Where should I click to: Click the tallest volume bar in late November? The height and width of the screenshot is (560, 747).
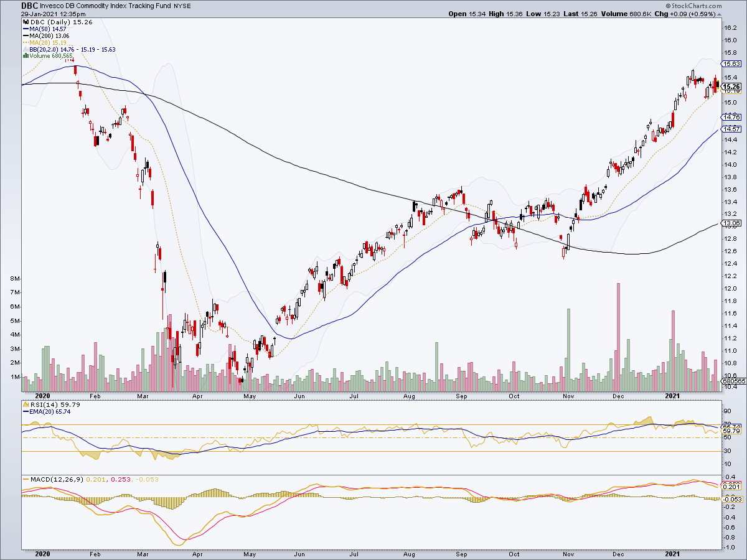tap(618, 337)
